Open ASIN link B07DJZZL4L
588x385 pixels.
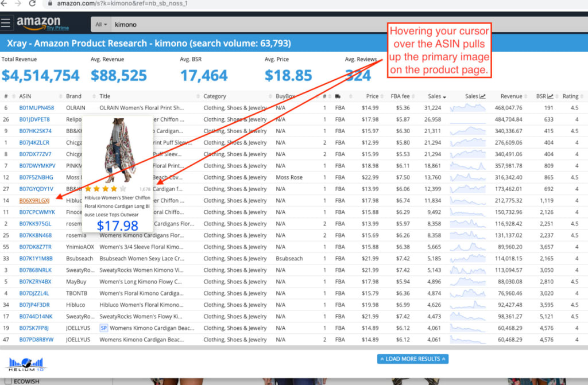(x=34, y=294)
